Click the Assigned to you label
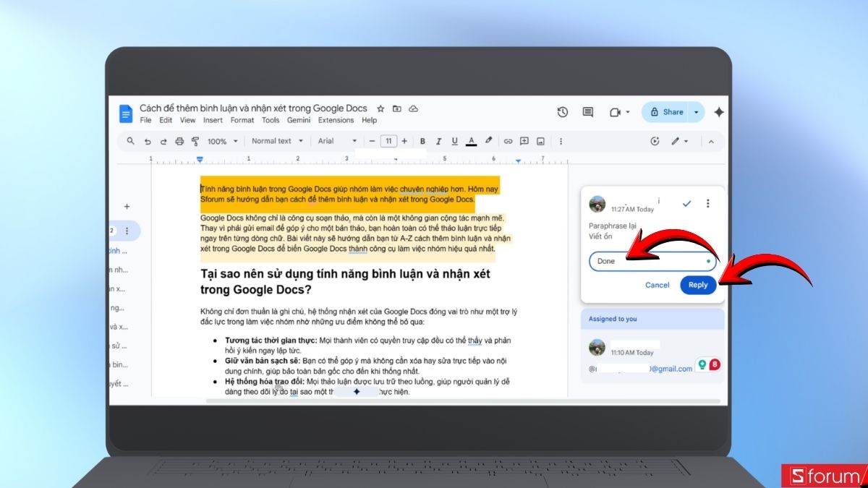 pyautogui.click(x=613, y=319)
